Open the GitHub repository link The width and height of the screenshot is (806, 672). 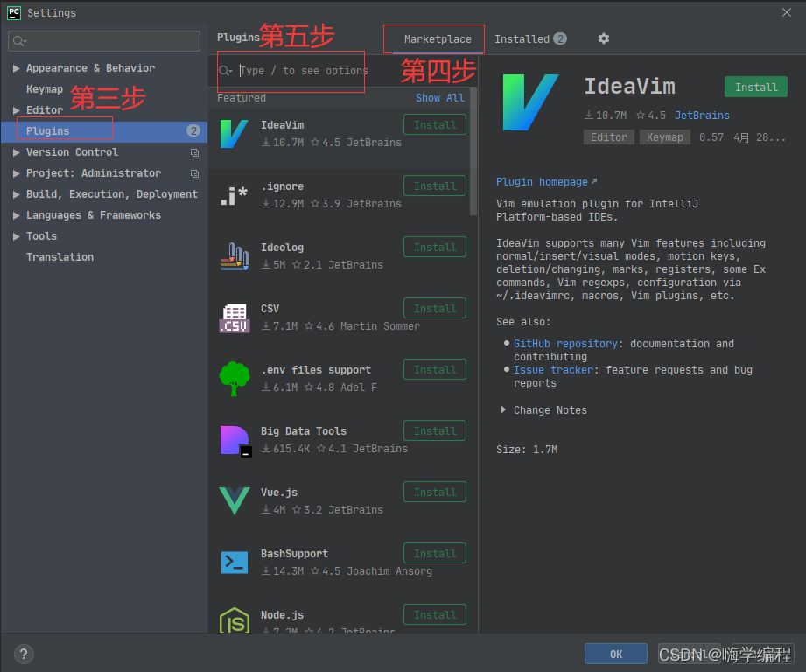565,344
